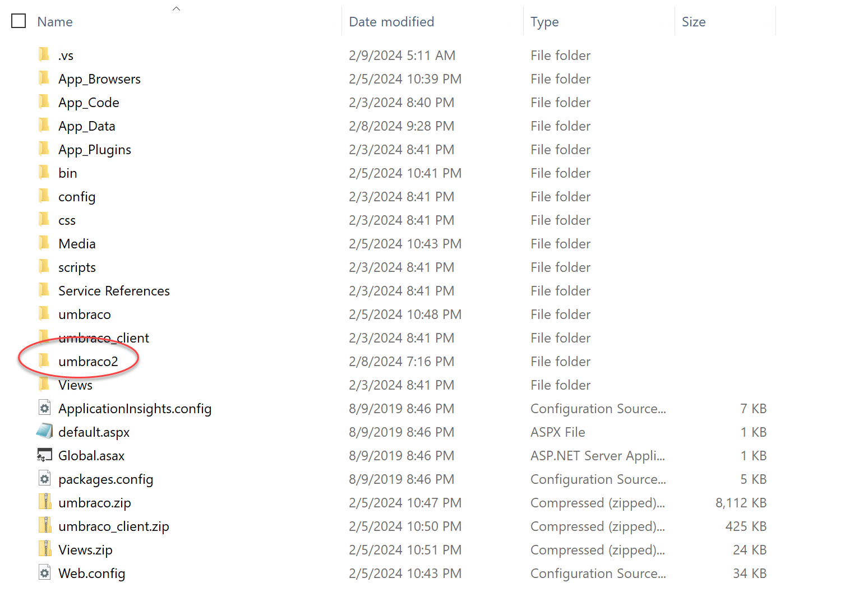Select the folder name bin

tap(68, 173)
